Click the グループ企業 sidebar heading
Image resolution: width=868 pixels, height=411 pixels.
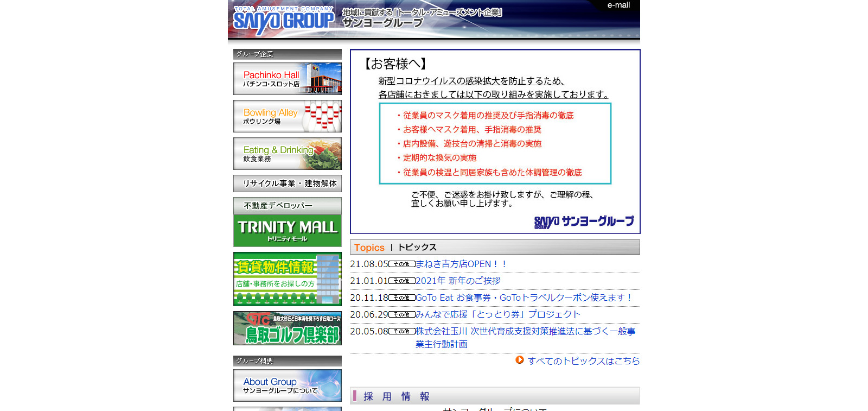click(288, 54)
